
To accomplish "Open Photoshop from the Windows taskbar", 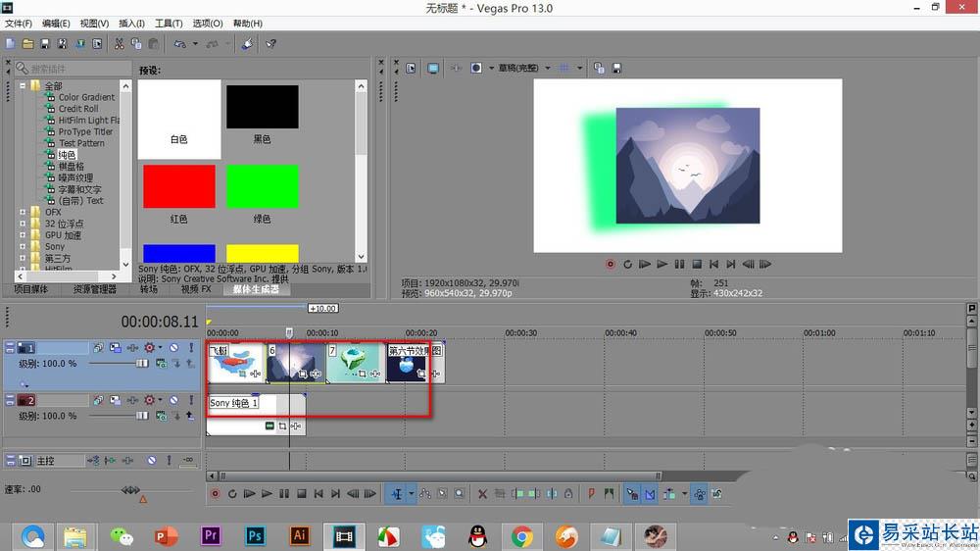I will click(255, 536).
